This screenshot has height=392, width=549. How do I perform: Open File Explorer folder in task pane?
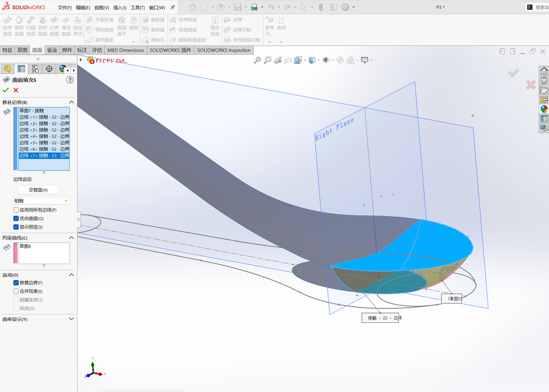click(544, 90)
